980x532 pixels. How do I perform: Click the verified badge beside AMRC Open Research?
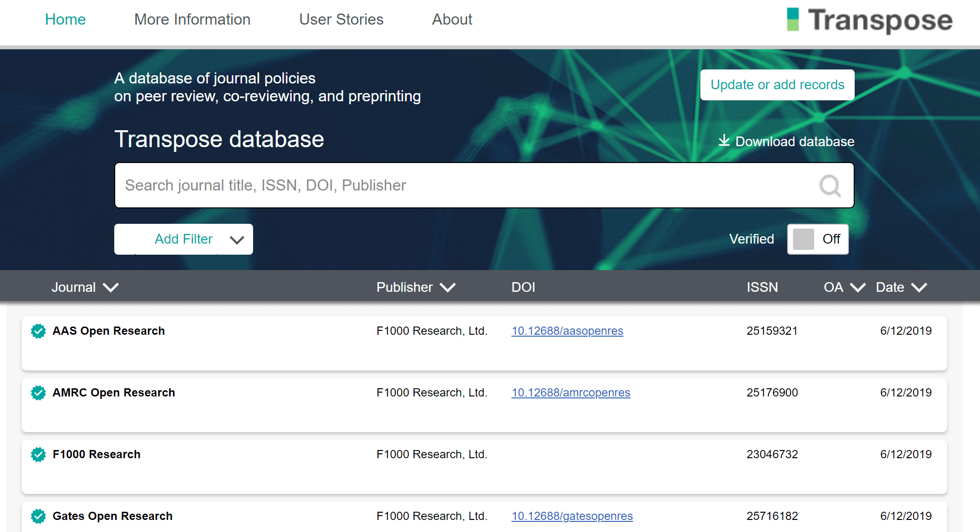tap(37, 393)
